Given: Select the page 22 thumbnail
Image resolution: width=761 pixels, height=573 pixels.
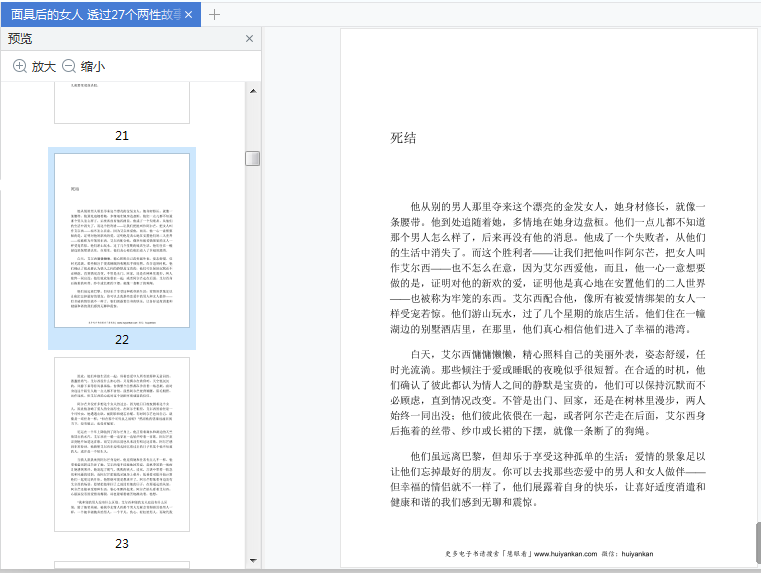Looking at the screenshot, I should point(122,240).
